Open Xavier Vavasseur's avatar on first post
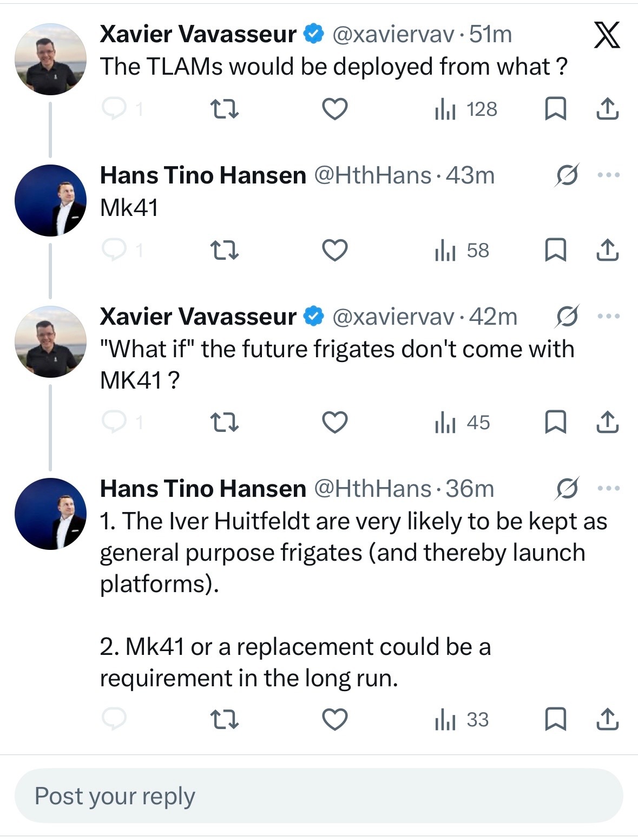 [50, 60]
